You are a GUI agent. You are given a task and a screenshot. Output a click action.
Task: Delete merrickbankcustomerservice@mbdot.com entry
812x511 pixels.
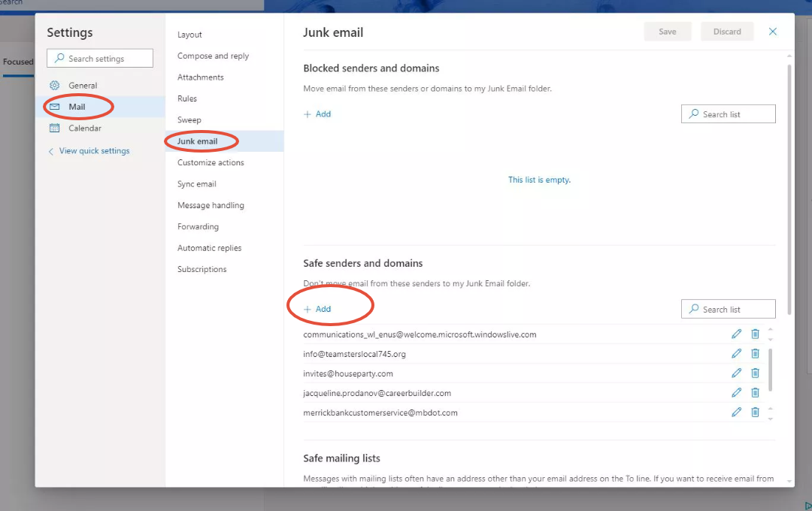coord(755,412)
